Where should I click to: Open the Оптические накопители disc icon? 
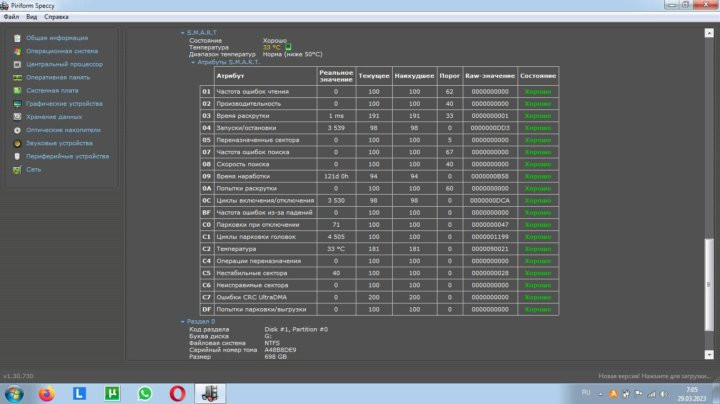[x=17, y=130]
